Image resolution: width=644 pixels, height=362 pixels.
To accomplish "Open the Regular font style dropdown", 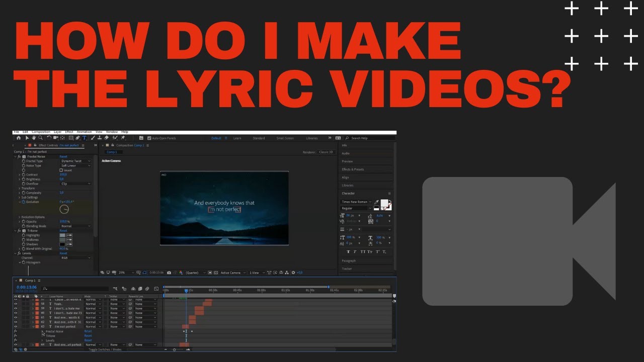I will pyautogui.click(x=356, y=208).
